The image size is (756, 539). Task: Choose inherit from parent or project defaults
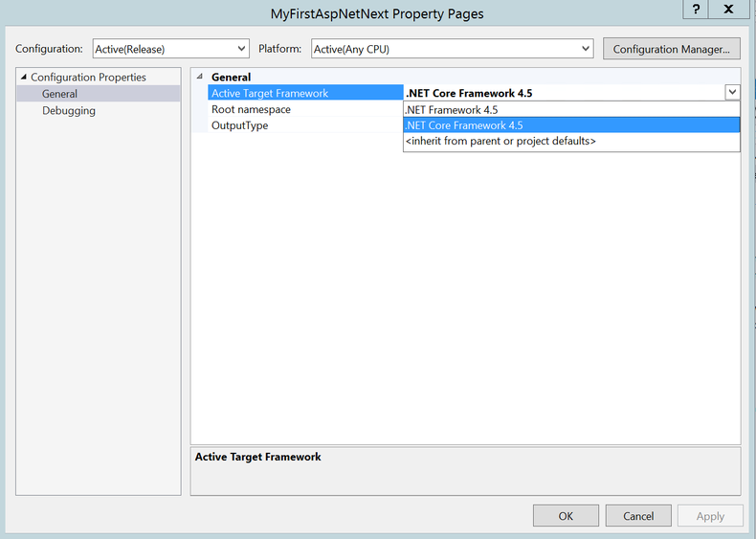[571, 141]
